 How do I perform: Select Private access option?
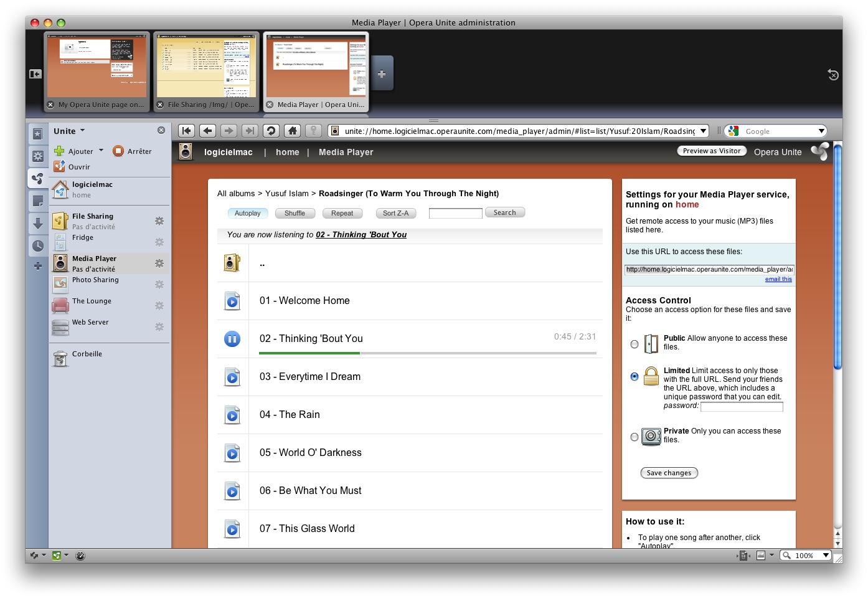pyautogui.click(x=634, y=437)
